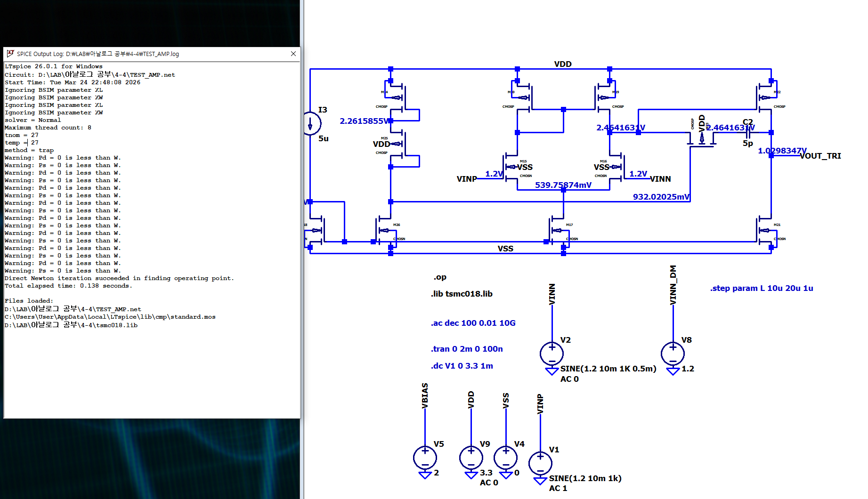The width and height of the screenshot is (868, 499).
Task: Click the ground symbol under V1
Action: click(540, 481)
